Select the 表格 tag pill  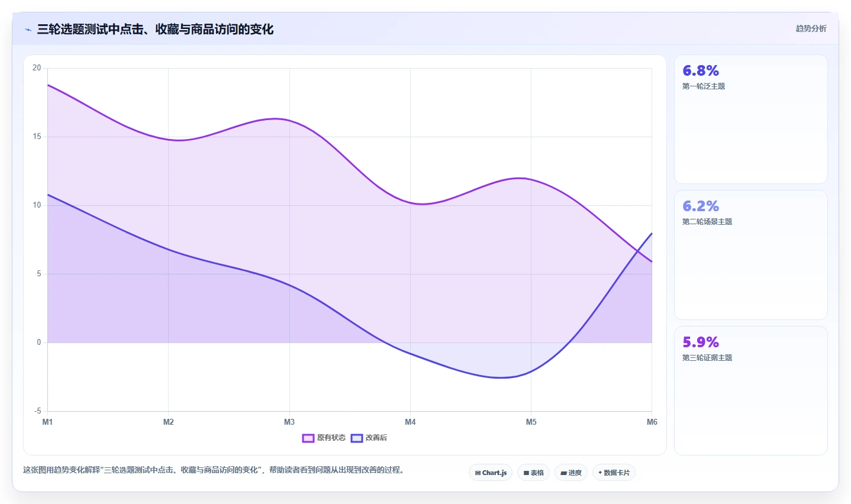pos(533,473)
